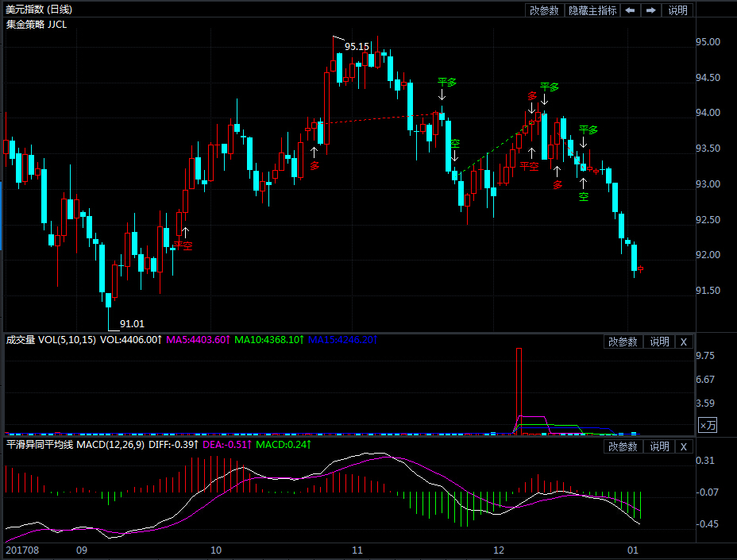Close the MACD indicator panel
Screen dimensions: 737x560
pyautogui.click(x=684, y=446)
